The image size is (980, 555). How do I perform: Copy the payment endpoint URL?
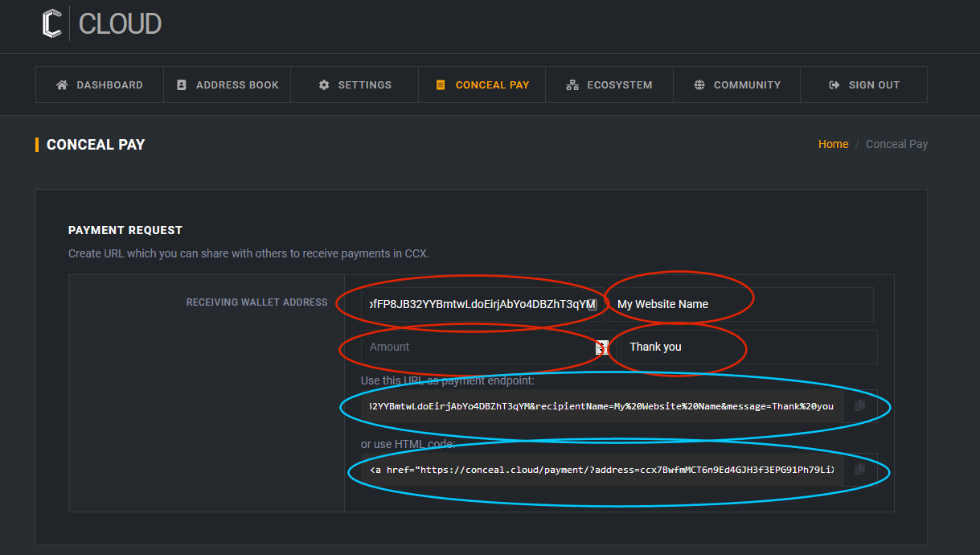[860, 406]
